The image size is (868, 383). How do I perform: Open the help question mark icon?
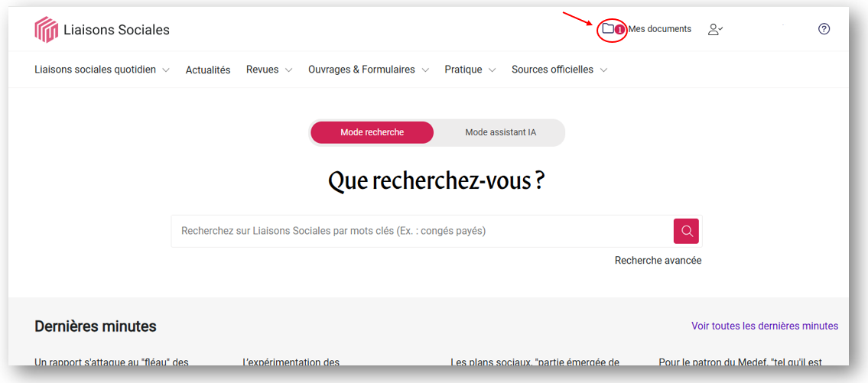(x=824, y=29)
